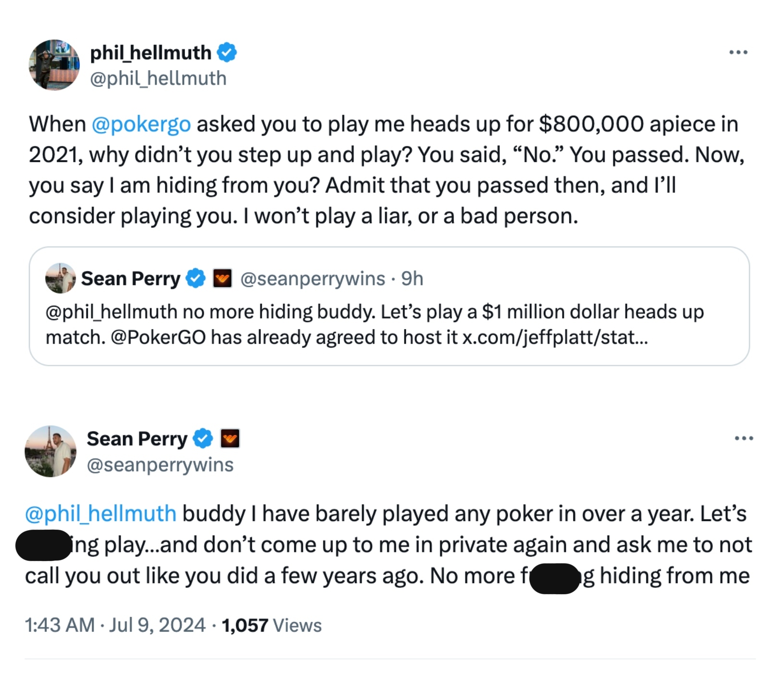Click the verified badge in the quoted tweet

(195, 278)
